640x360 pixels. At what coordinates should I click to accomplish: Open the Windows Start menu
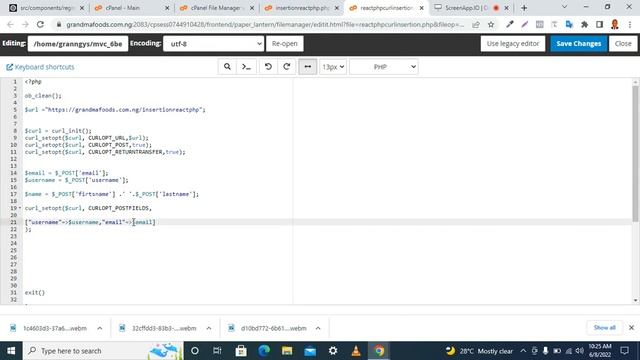(x=11, y=351)
